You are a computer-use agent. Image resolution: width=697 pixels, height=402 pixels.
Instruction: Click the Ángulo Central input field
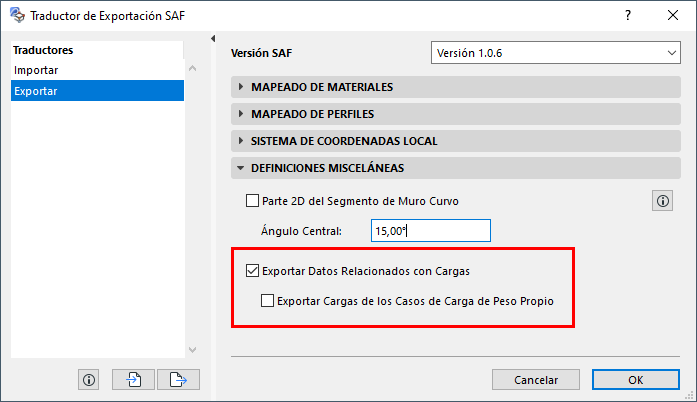click(430, 231)
